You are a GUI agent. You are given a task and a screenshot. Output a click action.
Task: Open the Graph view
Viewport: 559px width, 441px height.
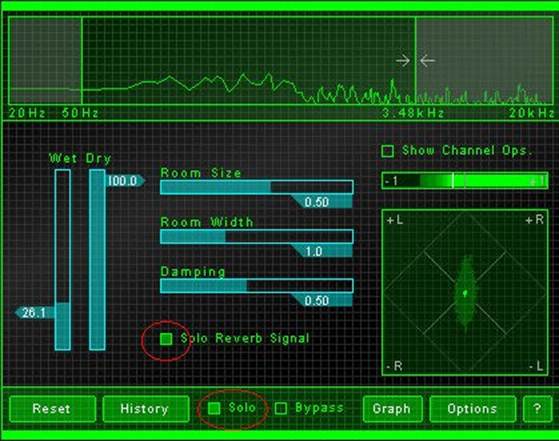[x=392, y=409]
